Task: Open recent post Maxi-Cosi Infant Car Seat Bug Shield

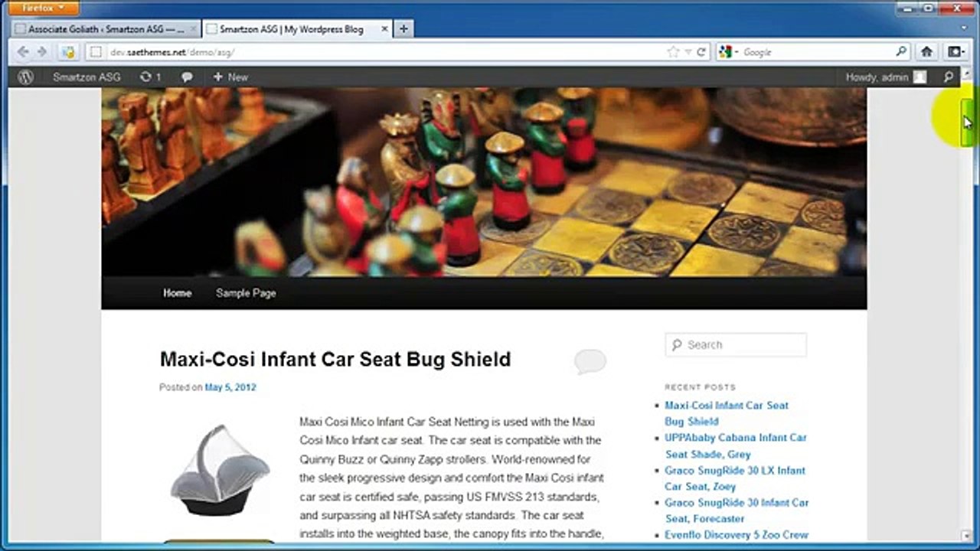Action: tap(727, 413)
